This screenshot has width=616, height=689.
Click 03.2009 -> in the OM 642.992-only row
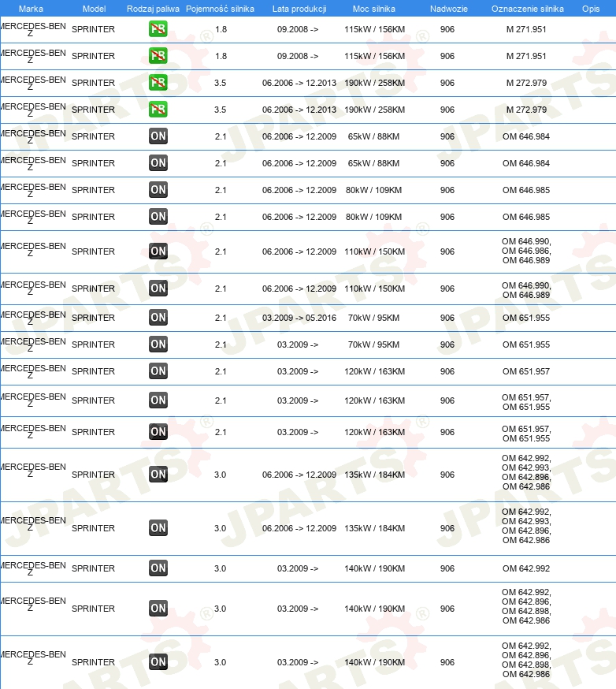click(x=297, y=568)
